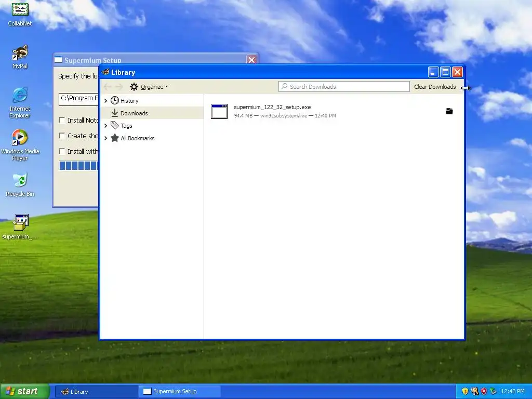Screen dimensions: 532x399
Task: Open the CollabNet desktop icon
Action: point(20,14)
